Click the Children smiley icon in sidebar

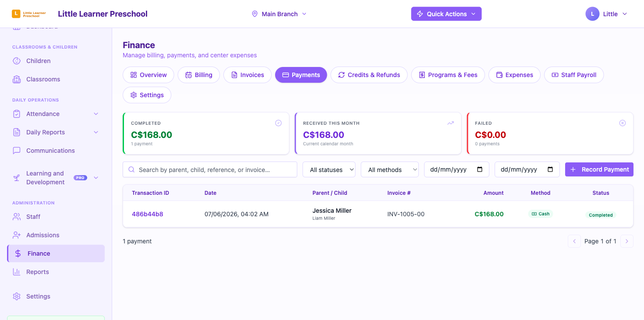coord(17,61)
